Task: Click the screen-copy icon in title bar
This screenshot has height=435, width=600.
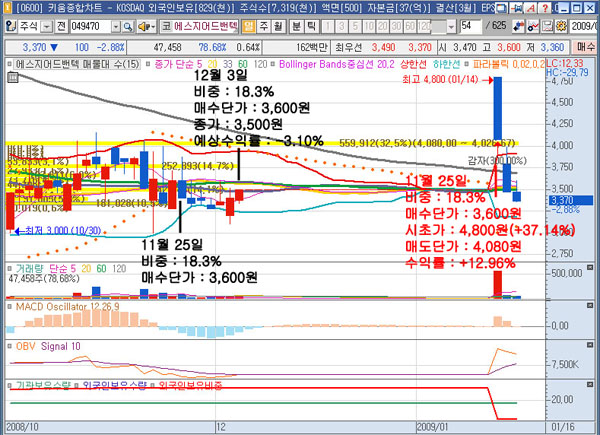Action: click(501, 7)
